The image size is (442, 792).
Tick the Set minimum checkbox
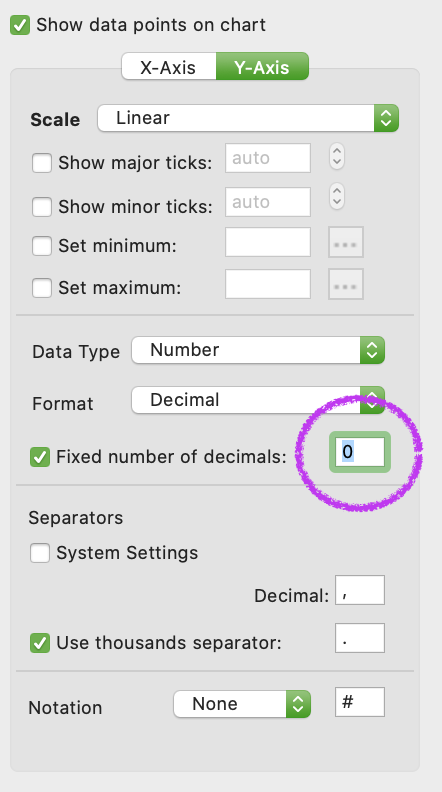coord(42,246)
